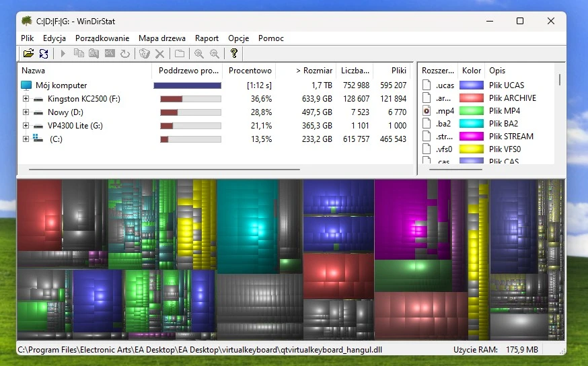Expand the Nowy (D:) drive node
The height and width of the screenshot is (366, 588).
pyautogui.click(x=26, y=112)
